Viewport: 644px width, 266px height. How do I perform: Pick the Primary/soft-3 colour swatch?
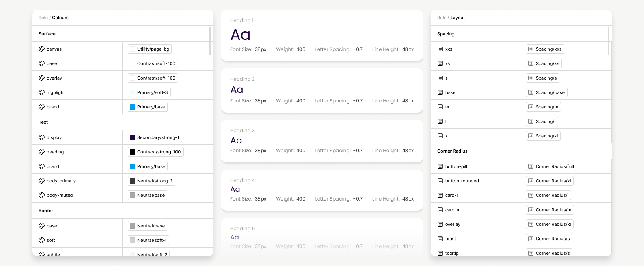click(x=132, y=92)
